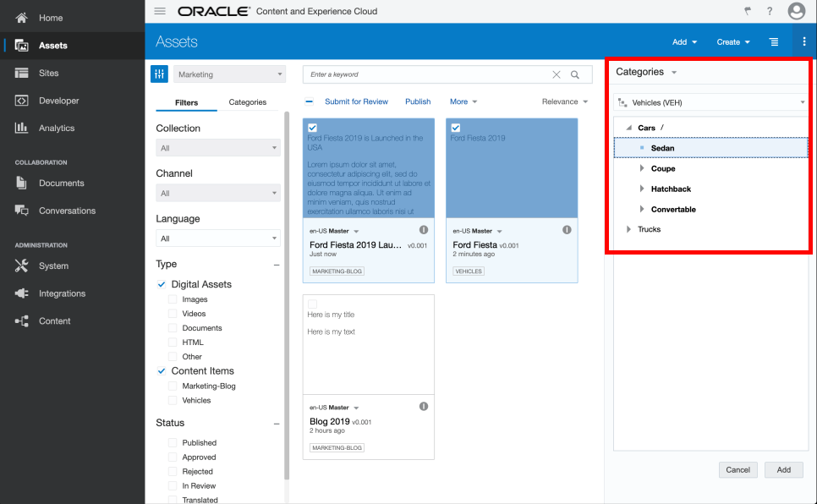Open the Create menu
The width and height of the screenshot is (817, 504).
pos(732,41)
